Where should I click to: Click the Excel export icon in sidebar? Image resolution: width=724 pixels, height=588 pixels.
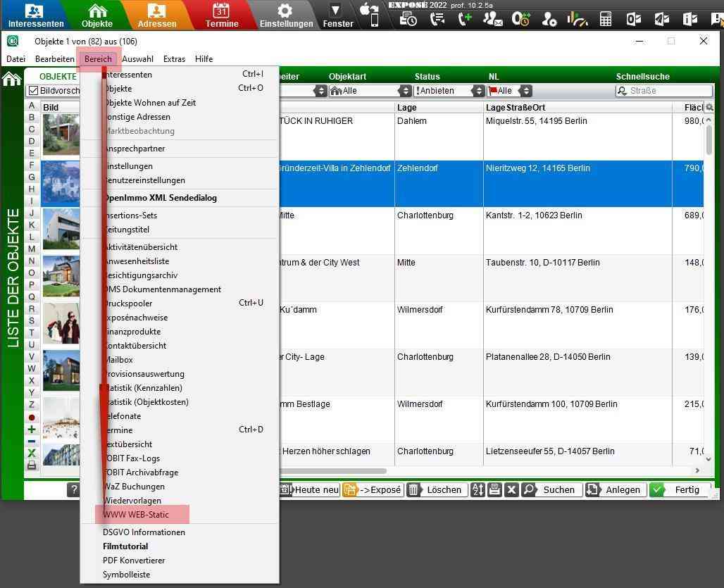click(32, 453)
